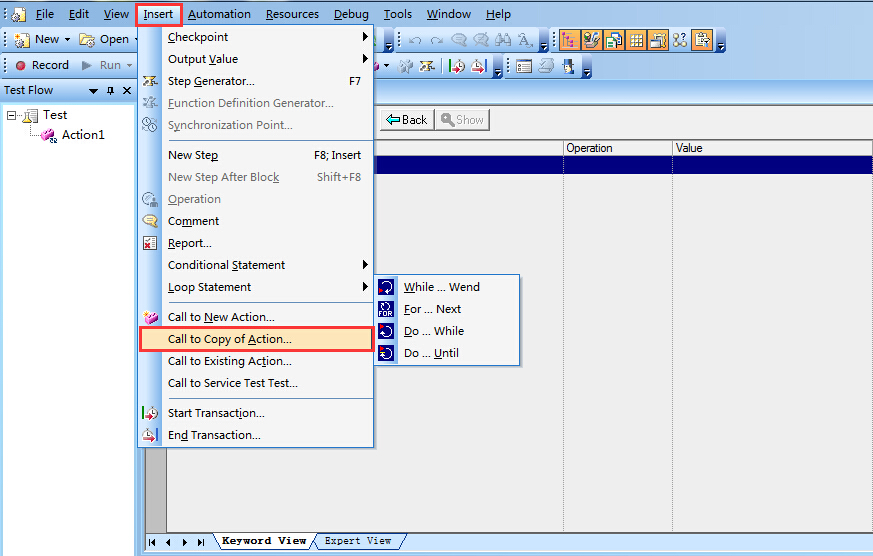Click the Run button
Viewport: 873px width, 556px height.
click(x=101, y=65)
